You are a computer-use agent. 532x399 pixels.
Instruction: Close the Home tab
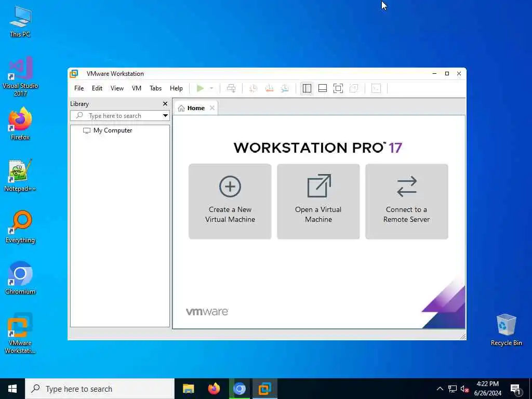212,108
